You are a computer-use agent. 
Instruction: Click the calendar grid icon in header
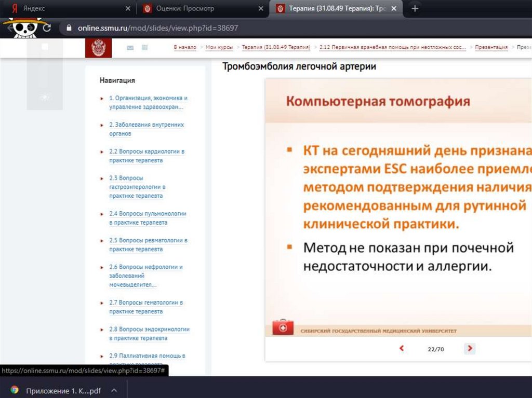pyautogui.click(x=144, y=48)
